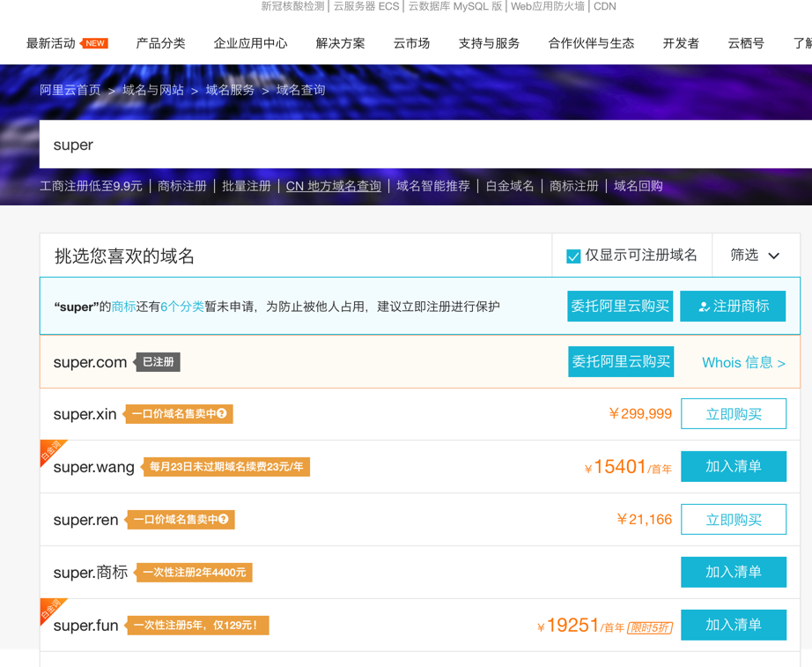Image resolution: width=812 pixels, height=667 pixels.
Task: Open 企业应用中心 in the navigation
Action: point(251,43)
